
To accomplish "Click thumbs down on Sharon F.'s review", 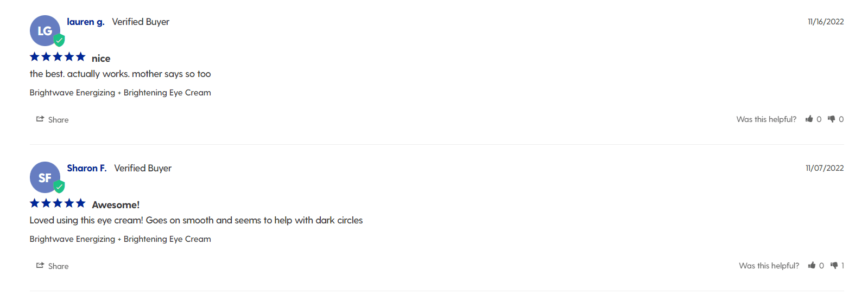I will click(x=834, y=265).
